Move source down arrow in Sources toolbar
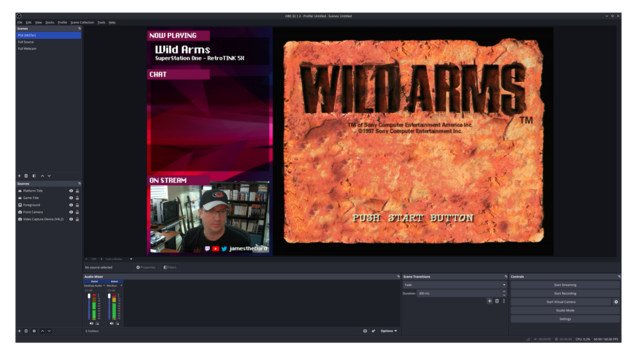Screen dimensions: 637x361 49,331
